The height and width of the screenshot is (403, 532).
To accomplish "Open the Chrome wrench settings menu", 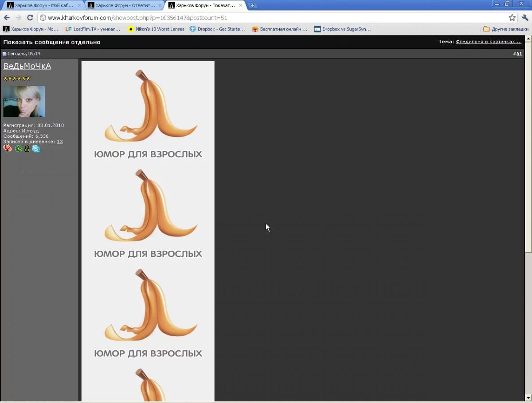I will [525, 18].
